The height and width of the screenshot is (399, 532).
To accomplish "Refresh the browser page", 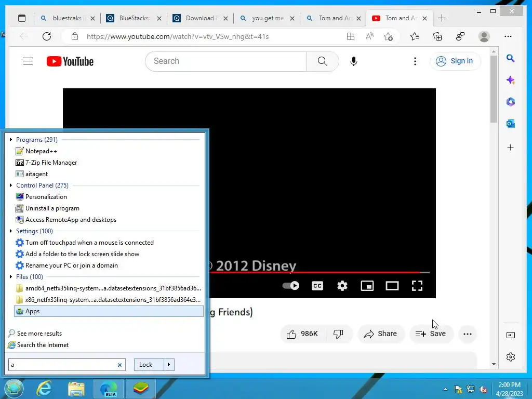I will point(47,36).
